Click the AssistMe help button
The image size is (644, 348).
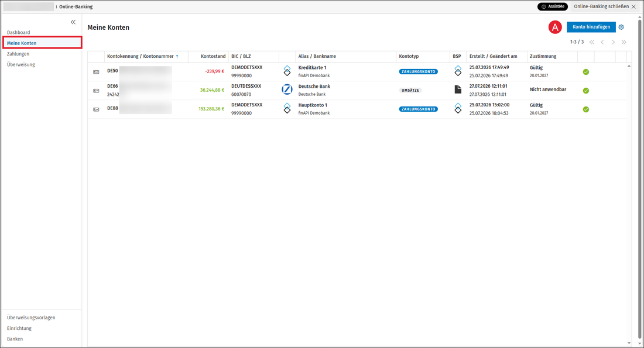pyautogui.click(x=553, y=6)
